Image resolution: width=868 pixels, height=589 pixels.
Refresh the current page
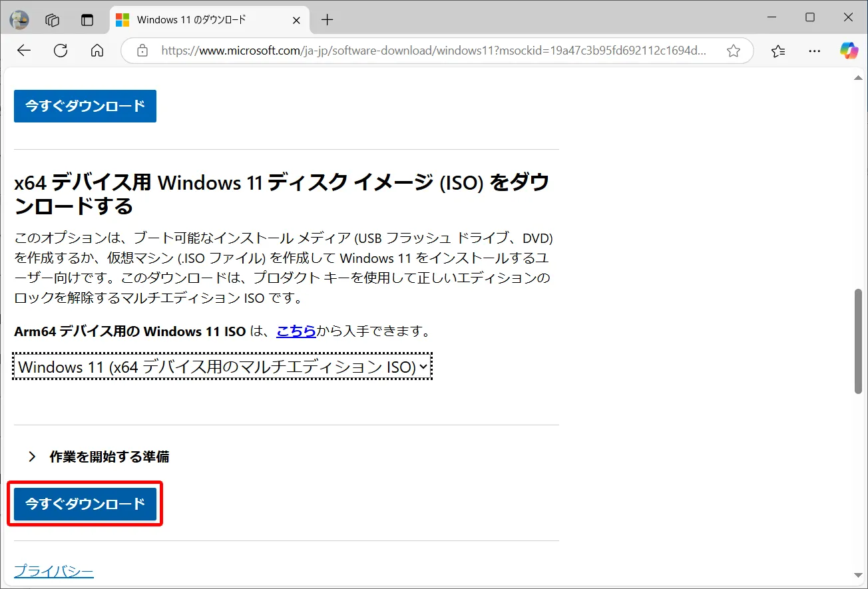[61, 51]
